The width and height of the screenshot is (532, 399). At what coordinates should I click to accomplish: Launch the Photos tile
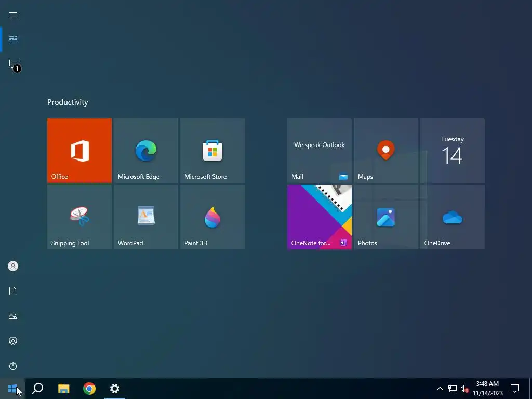pos(386,217)
